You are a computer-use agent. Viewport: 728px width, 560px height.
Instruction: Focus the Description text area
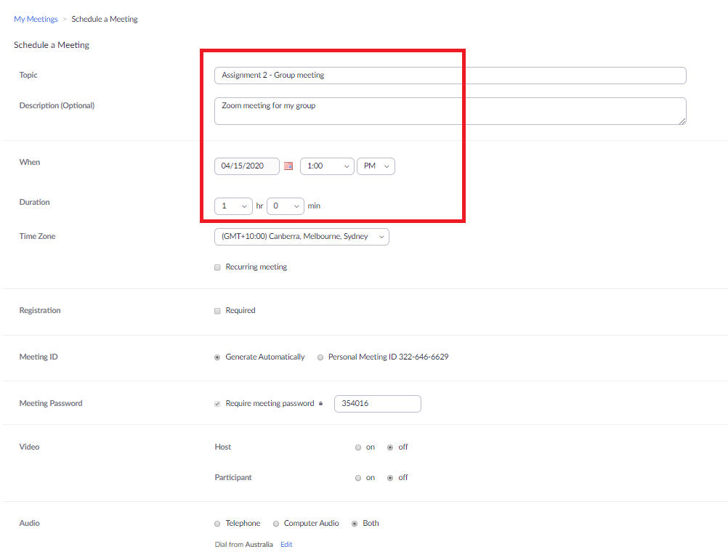(x=450, y=111)
